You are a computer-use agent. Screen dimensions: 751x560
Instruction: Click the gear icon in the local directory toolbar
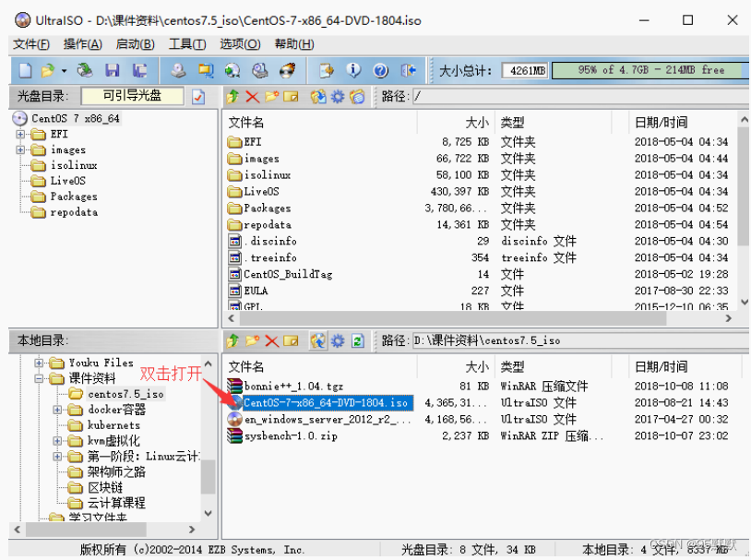click(x=338, y=341)
